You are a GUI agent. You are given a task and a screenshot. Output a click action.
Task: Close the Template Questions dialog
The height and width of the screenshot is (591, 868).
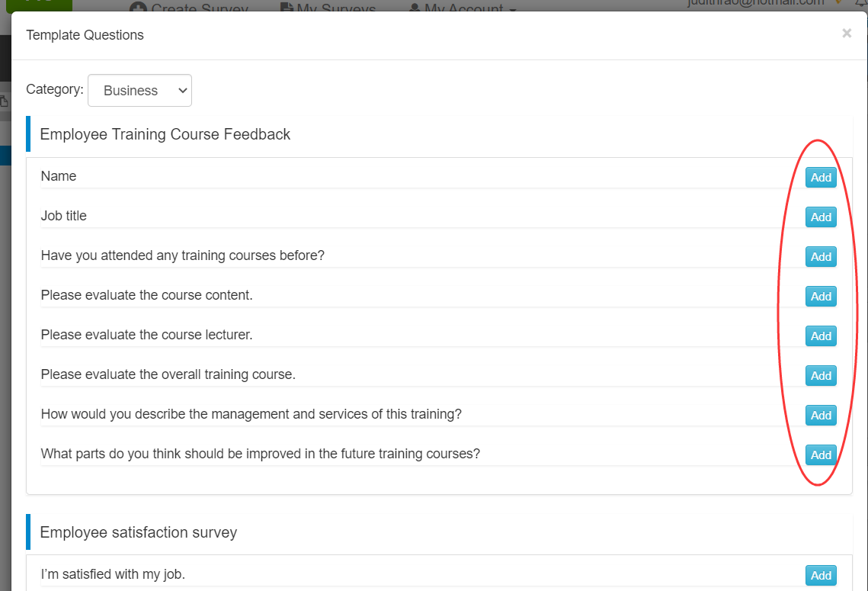[x=847, y=34]
